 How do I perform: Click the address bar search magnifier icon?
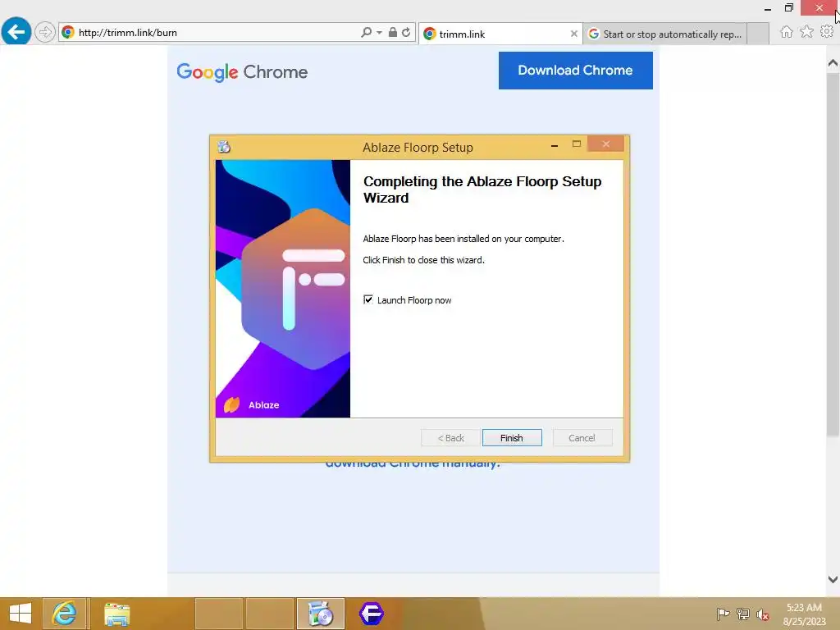pos(366,32)
